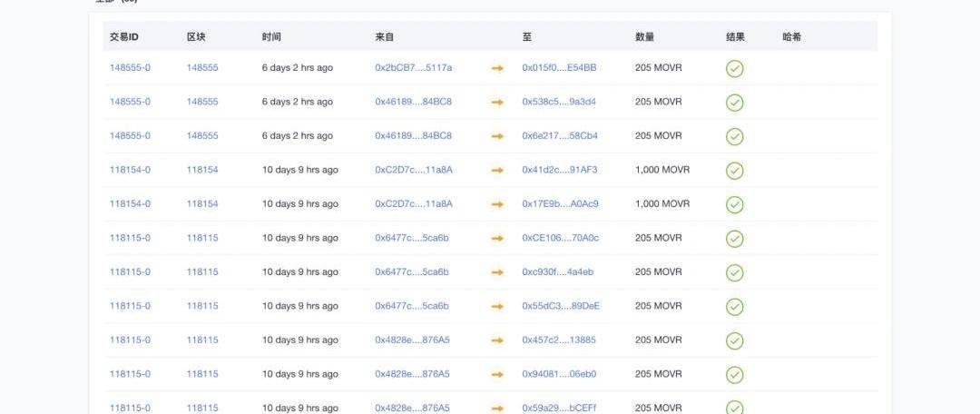This screenshot has width=980, height=414.
Task: Click result check icon in 0x41d2c....91AF3 row
Action: [734, 170]
